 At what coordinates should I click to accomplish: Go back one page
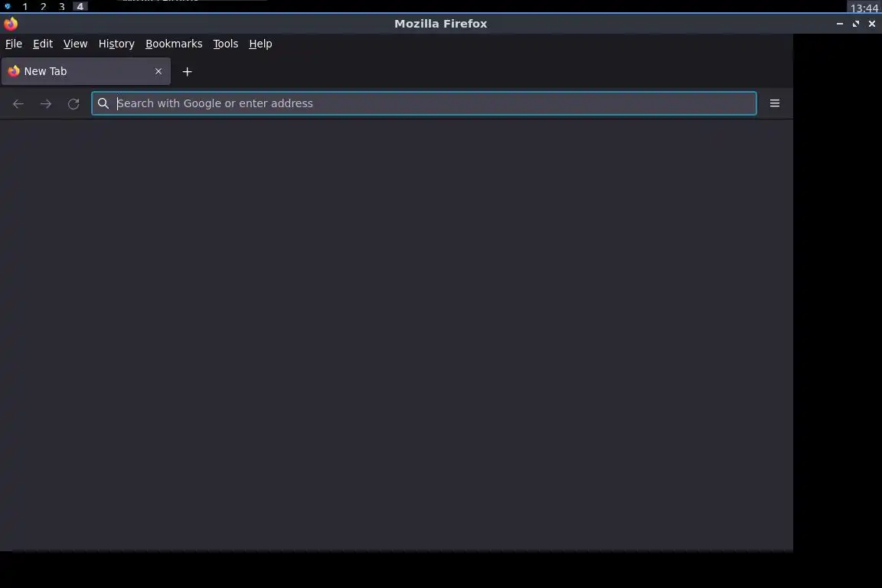point(18,103)
